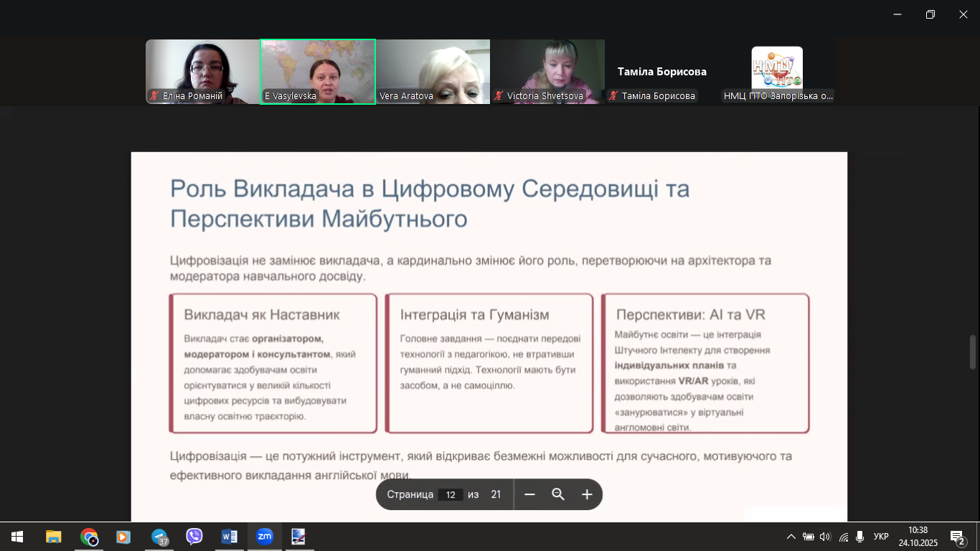Image resolution: width=980 pixels, height=551 pixels.
Task: Switch to Word in taskbar
Action: pyautogui.click(x=230, y=537)
